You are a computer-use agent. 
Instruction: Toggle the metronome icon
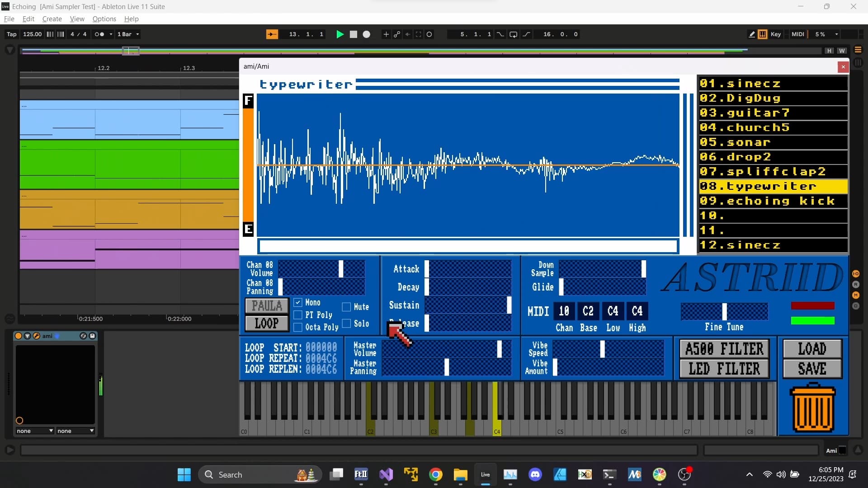99,34
